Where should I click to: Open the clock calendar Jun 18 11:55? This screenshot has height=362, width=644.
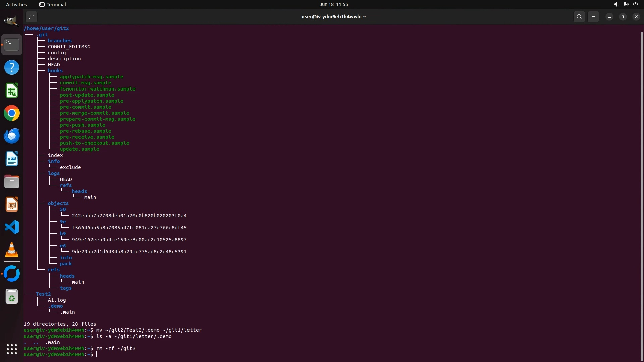(333, 4)
